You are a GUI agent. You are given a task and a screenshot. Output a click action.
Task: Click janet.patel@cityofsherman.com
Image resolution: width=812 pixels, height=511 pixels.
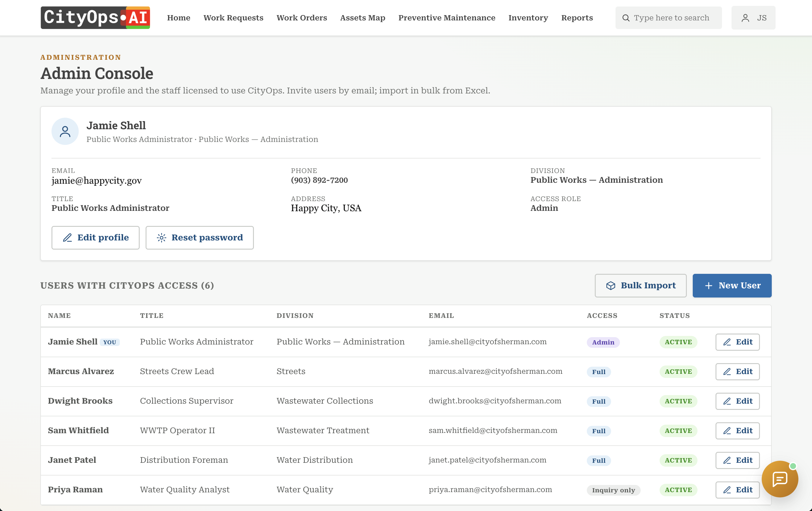(487, 460)
